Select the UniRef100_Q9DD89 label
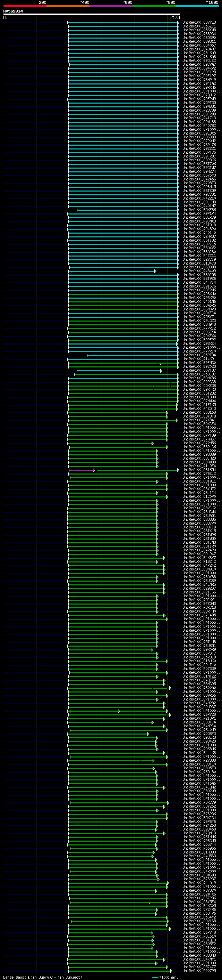This screenshot has height=980, width=222. [x=199, y=455]
